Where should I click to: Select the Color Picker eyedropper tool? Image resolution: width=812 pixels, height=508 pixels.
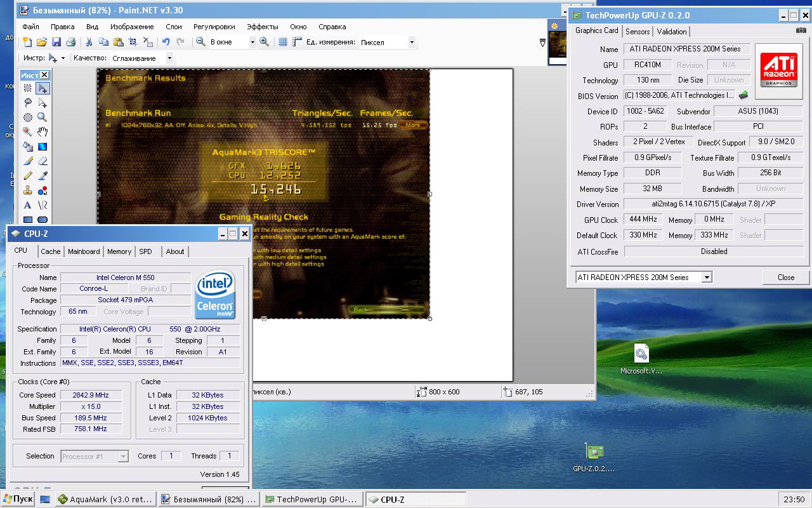click(43, 176)
